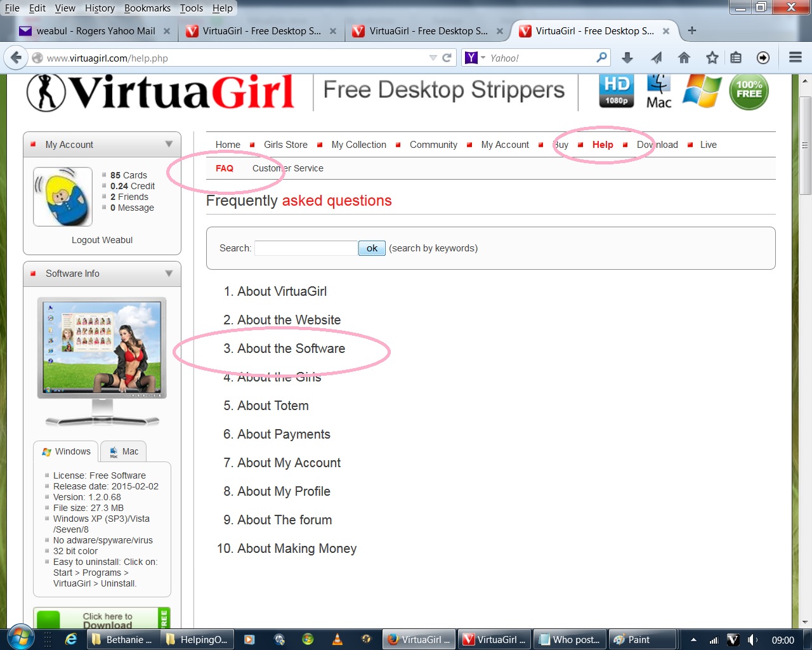Click the HD 1080p badge icon
This screenshot has height=650, width=812.
tap(616, 91)
